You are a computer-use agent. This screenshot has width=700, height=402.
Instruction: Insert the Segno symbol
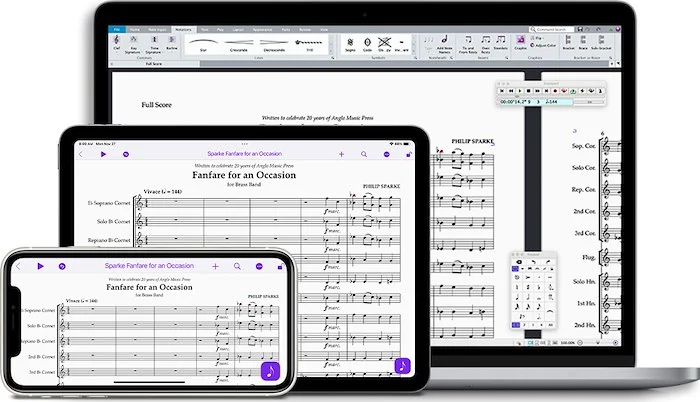350,45
